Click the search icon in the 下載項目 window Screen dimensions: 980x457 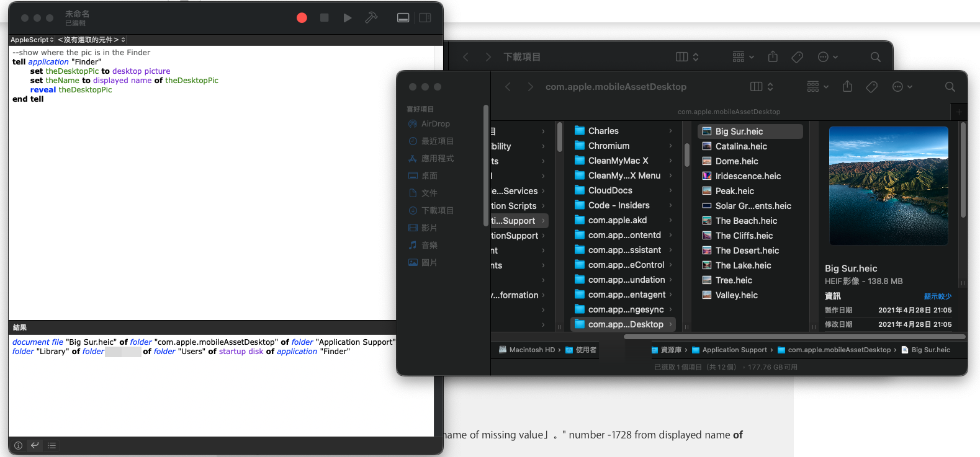coord(875,57)
